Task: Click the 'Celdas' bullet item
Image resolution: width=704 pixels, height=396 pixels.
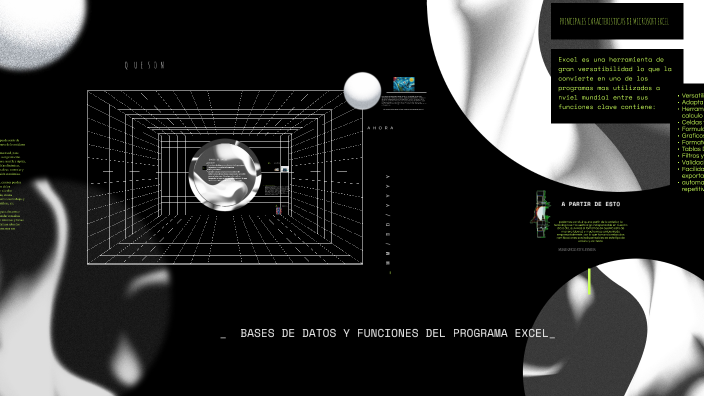Action: coord(691,122)
